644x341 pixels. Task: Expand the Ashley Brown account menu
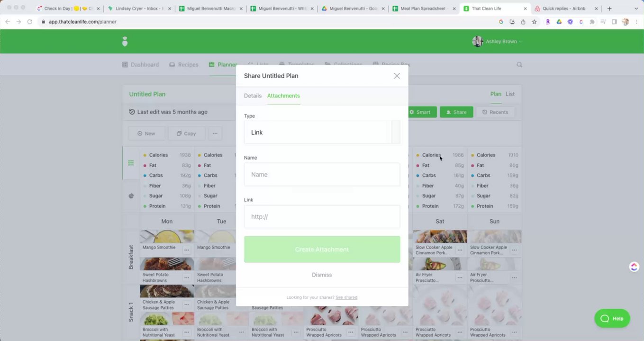tap(497, 42)
